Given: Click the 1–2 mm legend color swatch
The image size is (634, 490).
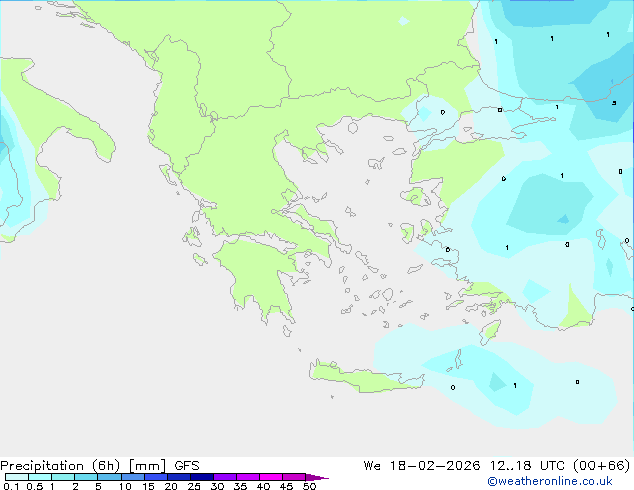Looking at the screenshot, I should coord(63,477).
